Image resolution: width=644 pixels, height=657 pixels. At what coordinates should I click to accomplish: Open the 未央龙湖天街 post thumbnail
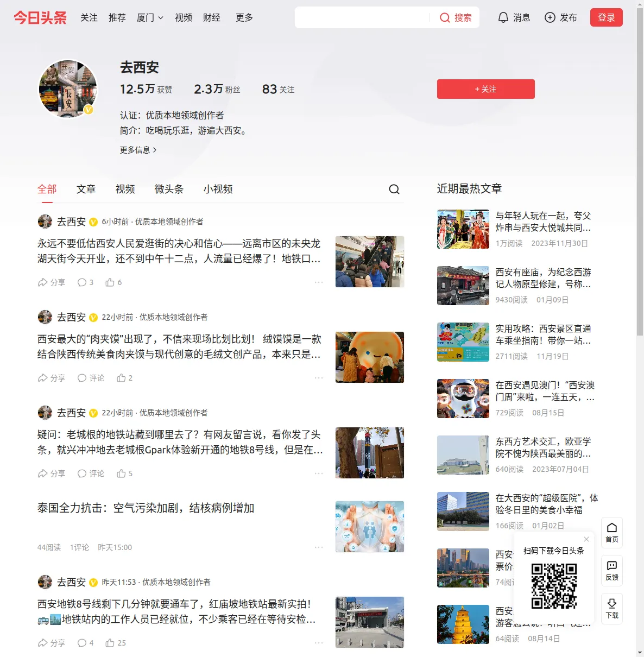pos(370,262)
